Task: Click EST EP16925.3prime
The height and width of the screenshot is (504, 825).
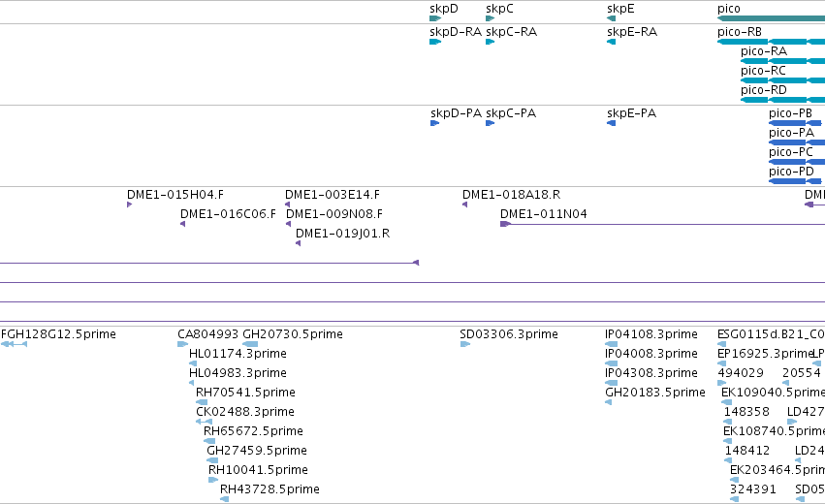Action: pos(722,363)
